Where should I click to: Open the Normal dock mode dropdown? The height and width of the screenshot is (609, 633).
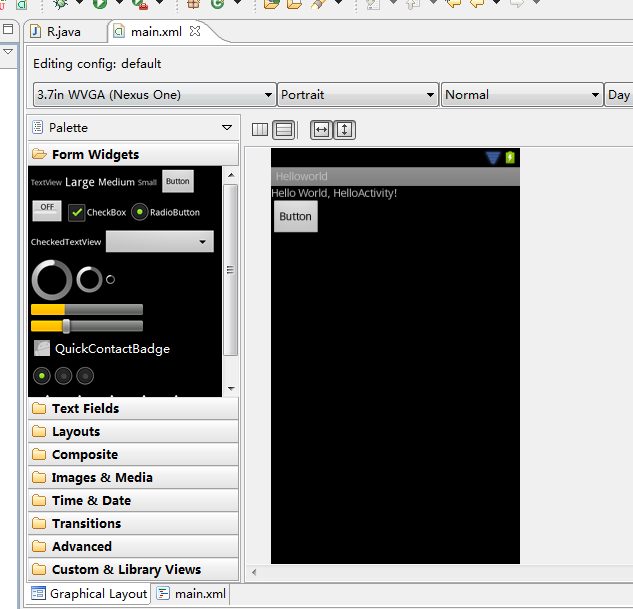tap(522, 95)
